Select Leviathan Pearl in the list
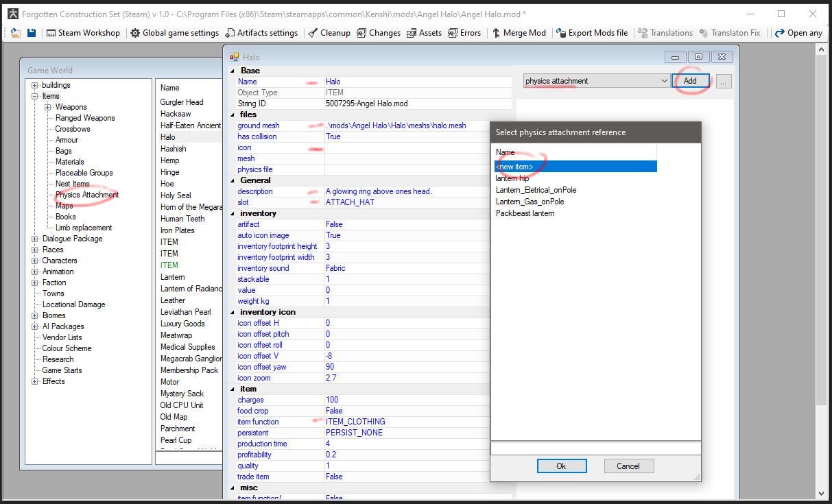Screen dimensions: 832x504 coord(186,312)
